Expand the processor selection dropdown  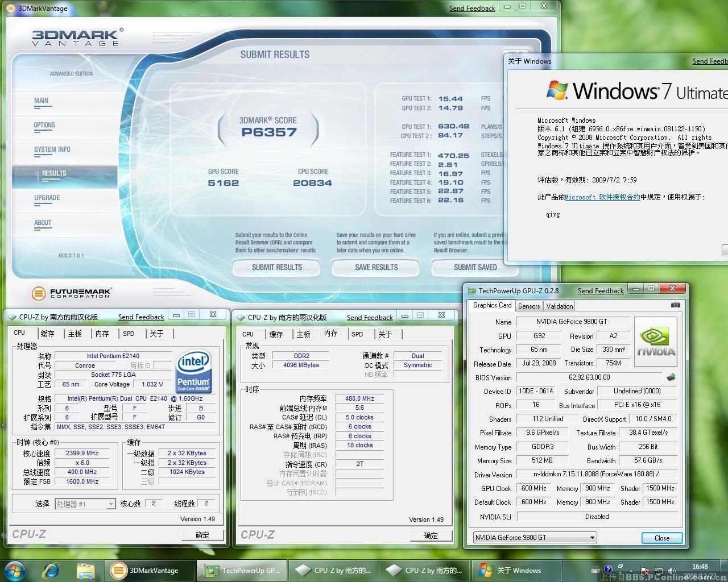111,504
